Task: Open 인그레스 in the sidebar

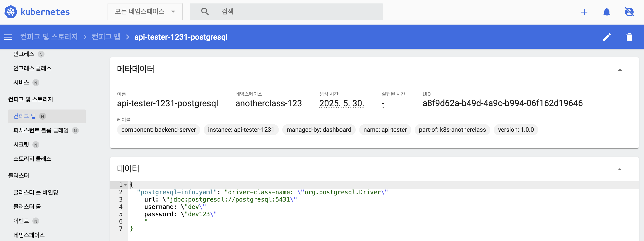Action: tap(24, 54)
